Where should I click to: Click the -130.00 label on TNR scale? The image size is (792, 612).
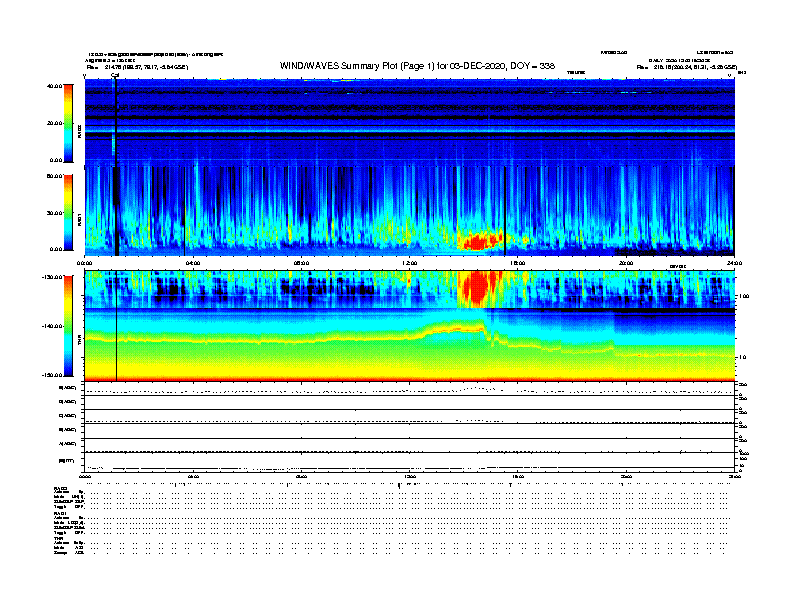52,277
